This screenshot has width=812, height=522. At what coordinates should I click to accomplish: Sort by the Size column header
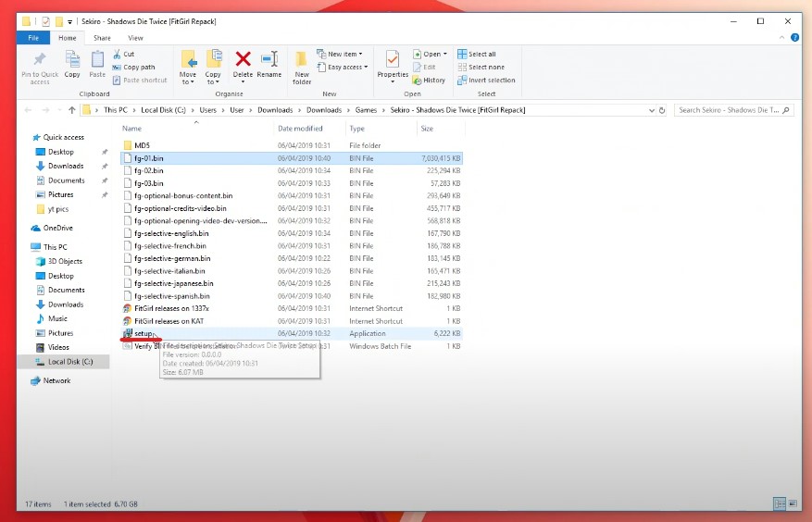pyautogui.click(x=427, y=129)
